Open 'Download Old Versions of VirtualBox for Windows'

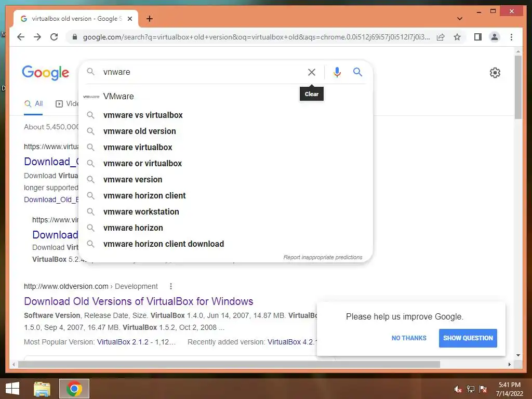[138, 301]
